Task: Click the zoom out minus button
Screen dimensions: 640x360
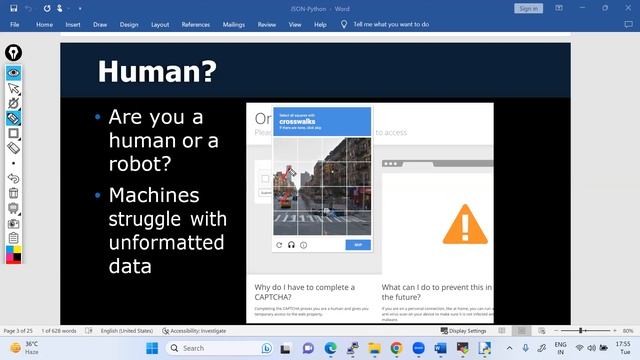Action: [556, 331]
